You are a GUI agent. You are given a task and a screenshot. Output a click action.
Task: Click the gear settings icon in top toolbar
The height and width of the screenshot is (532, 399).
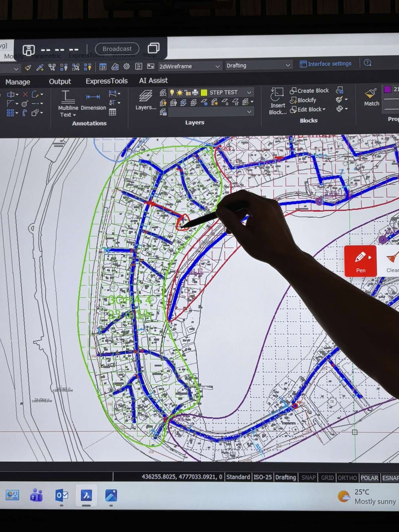click(126, 66)
